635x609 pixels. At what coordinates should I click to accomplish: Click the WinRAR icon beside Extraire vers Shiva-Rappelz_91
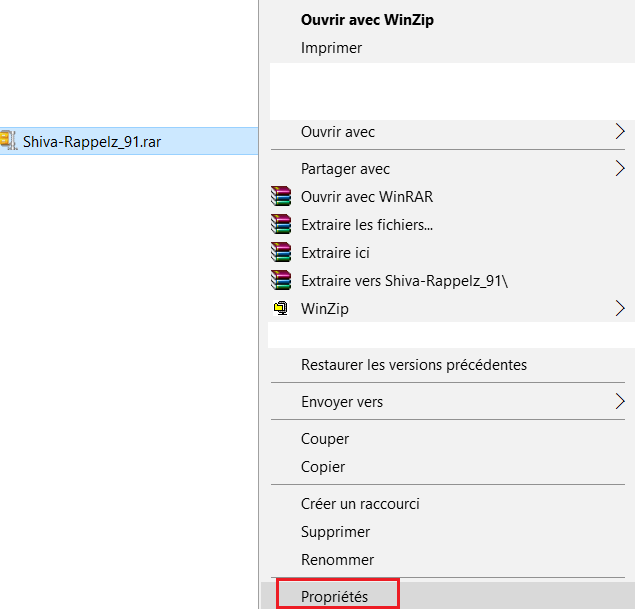tap(281, 280)
